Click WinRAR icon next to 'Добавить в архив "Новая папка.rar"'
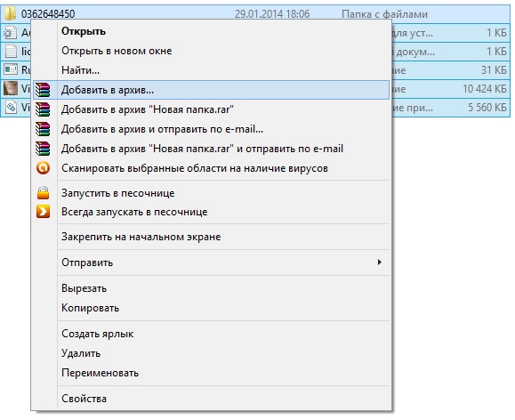 tap(43, 109)
